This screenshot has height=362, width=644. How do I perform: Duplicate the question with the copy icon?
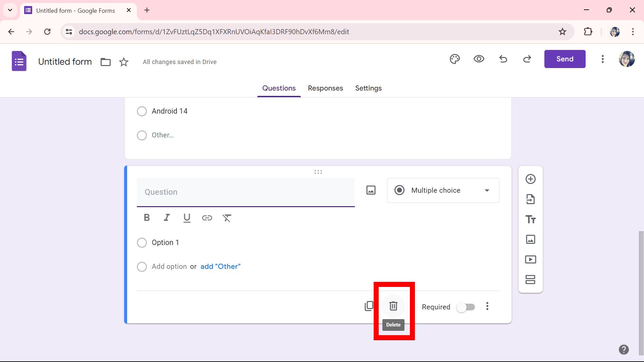click(x=369, y=306)
